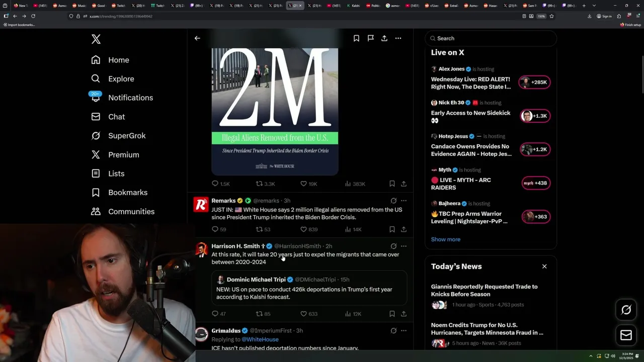
Task: Share the Harrison H. Smith post
Action: [x=404, y=314]
